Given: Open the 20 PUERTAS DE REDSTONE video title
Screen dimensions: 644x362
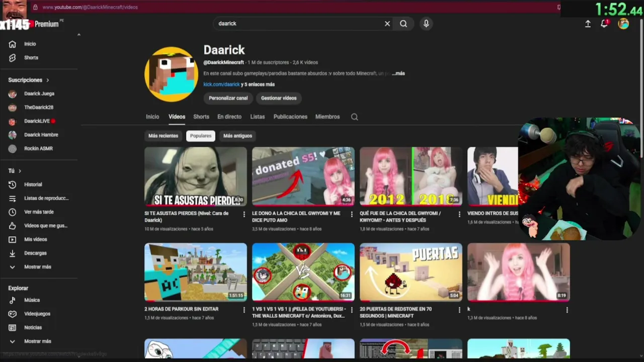Looking at the screenshot, I should pyautogui.click(x=395, y=312).
